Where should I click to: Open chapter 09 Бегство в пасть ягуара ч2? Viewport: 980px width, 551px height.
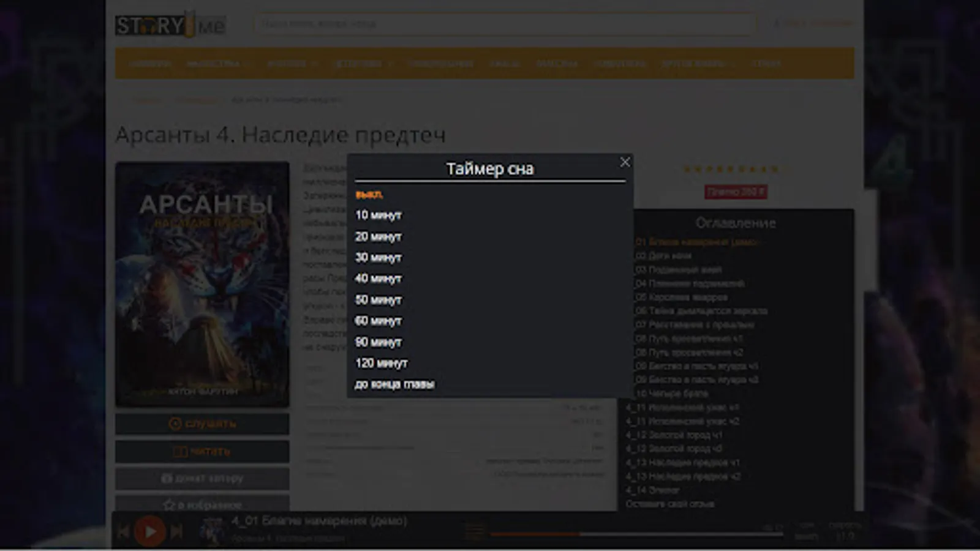[x=697, y=380]
